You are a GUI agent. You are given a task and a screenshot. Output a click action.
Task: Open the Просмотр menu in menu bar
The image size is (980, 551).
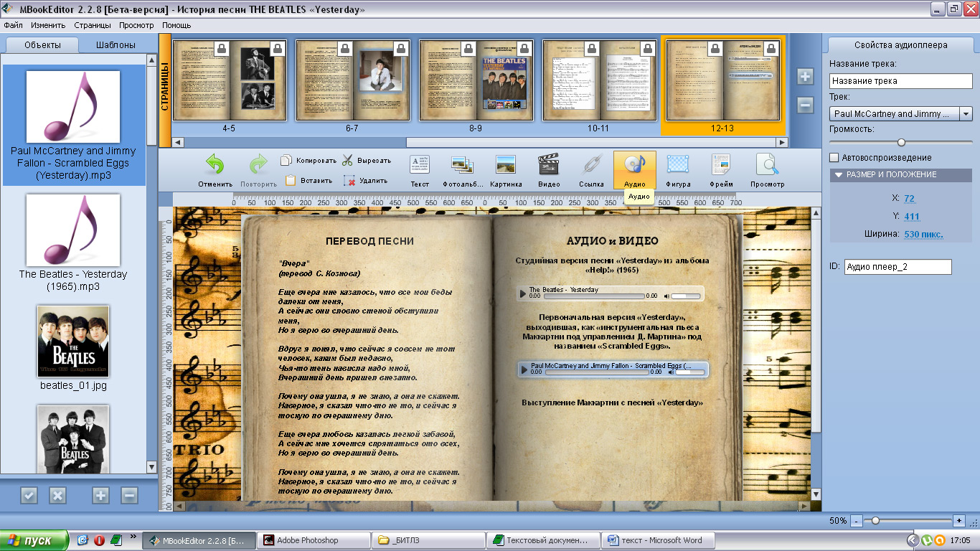(136, 25)
